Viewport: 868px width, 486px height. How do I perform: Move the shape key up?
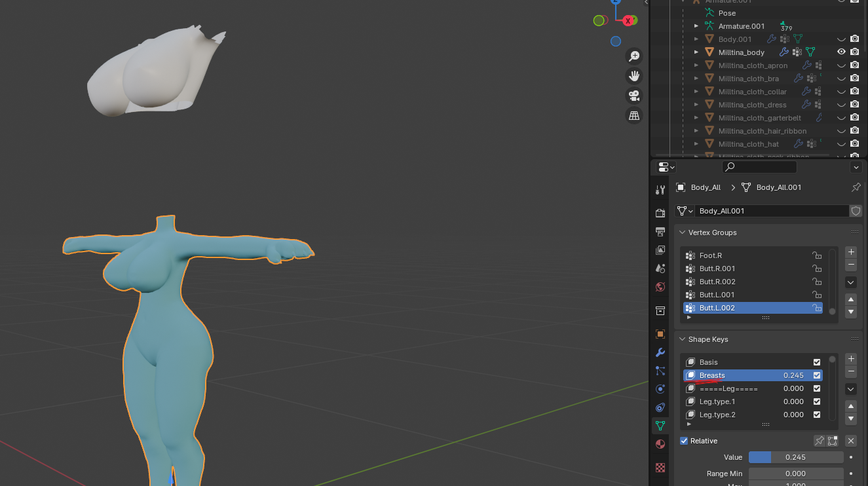pos(851,406)
